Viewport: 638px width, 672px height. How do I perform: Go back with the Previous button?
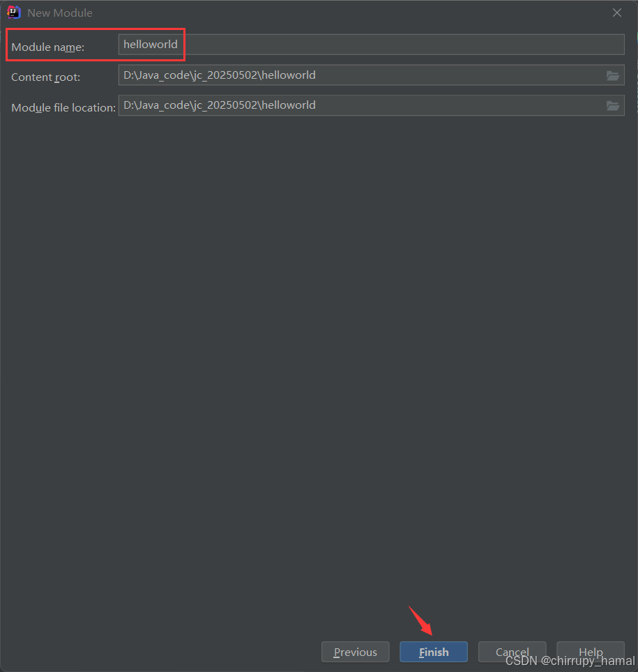click(355, 652)
